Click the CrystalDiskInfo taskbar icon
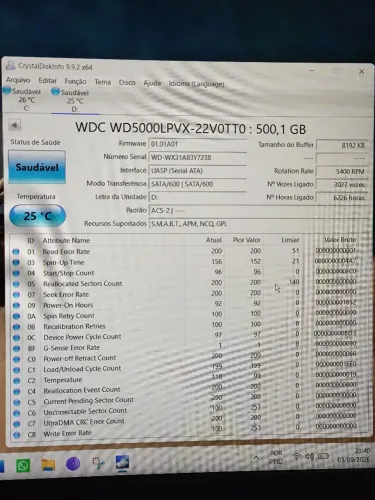This screenshot has height=500, width=375. click(x=122, y=463)
